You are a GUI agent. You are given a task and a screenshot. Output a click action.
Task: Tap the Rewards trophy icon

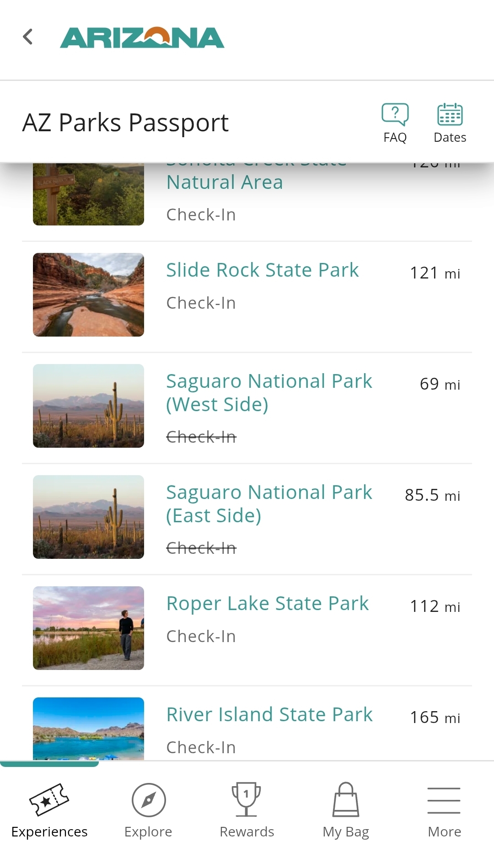247,800
